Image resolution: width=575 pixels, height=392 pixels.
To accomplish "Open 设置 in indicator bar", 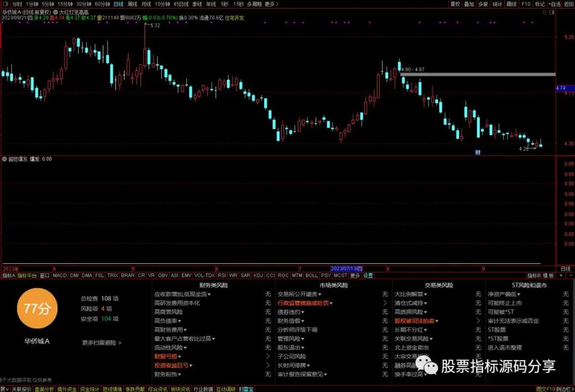I will (368, 276).
